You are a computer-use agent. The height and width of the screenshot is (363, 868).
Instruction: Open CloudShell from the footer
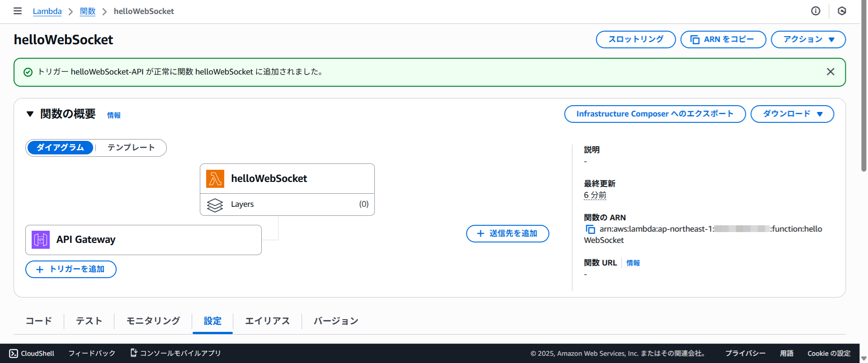[32, 353]
